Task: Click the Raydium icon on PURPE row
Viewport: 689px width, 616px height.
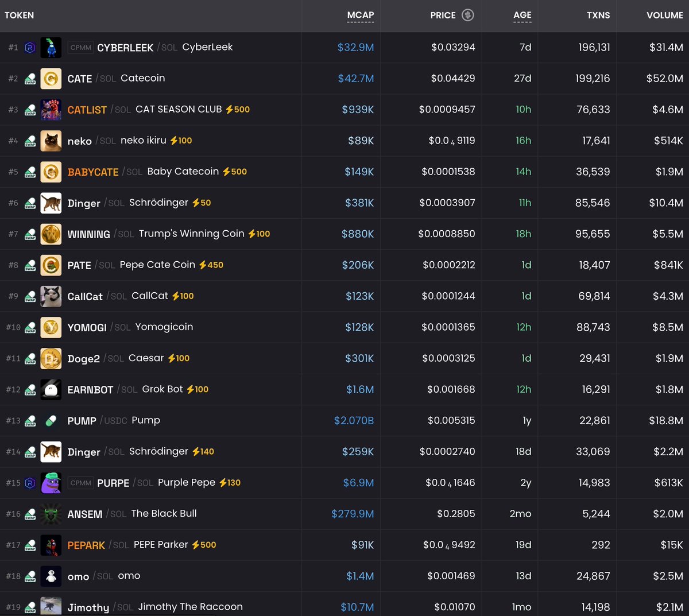Action: pyautogui.click(x=30, y=483)
